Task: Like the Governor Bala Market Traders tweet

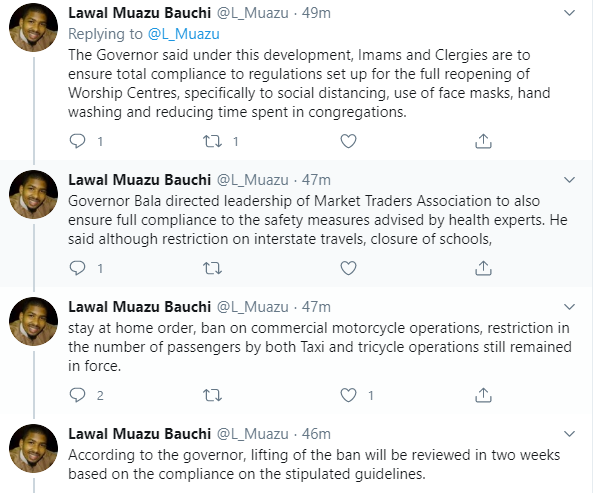Action: [x=348, y=268]
